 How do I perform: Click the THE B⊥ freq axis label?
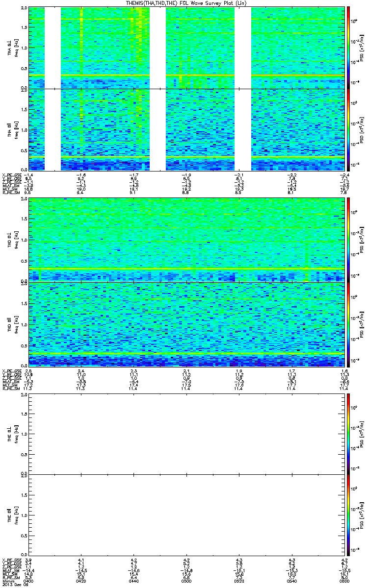(x=17, y=434)
